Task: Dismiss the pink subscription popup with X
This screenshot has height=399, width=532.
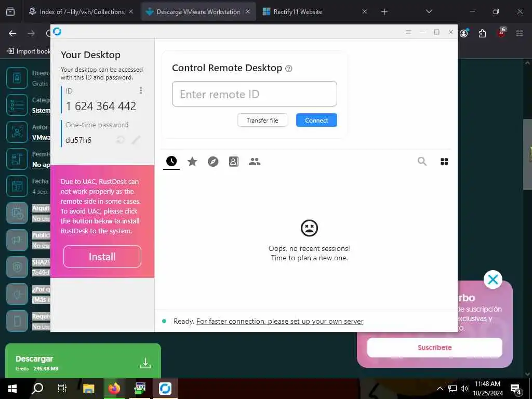Action: (493, 280)
